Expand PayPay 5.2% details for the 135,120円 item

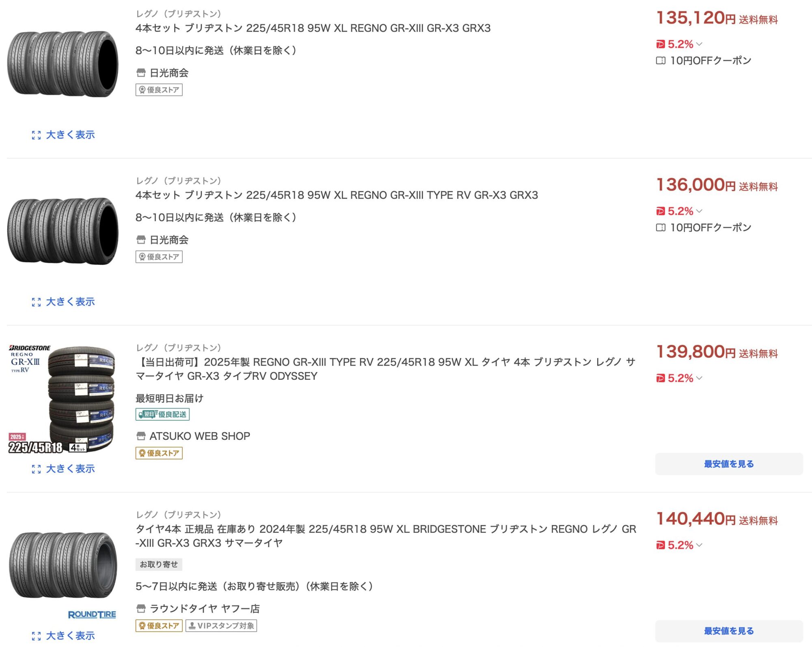click(699, 44)
